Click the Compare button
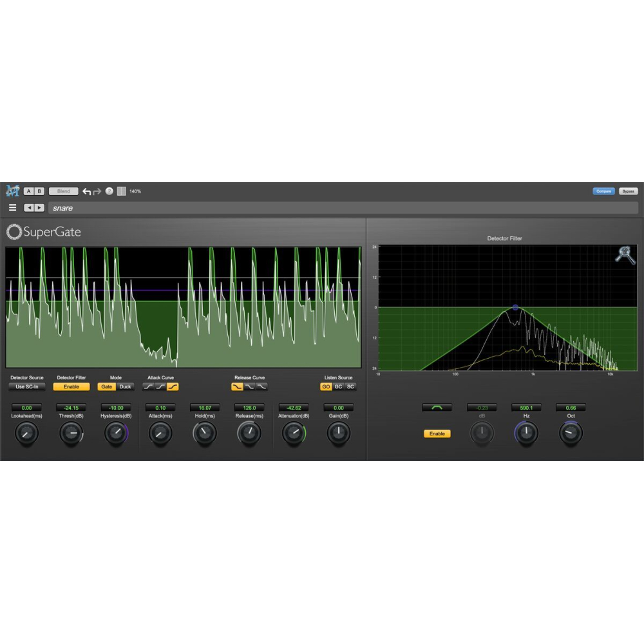The image size is (644, 644). pyautogui.click(x=603, y=191)
